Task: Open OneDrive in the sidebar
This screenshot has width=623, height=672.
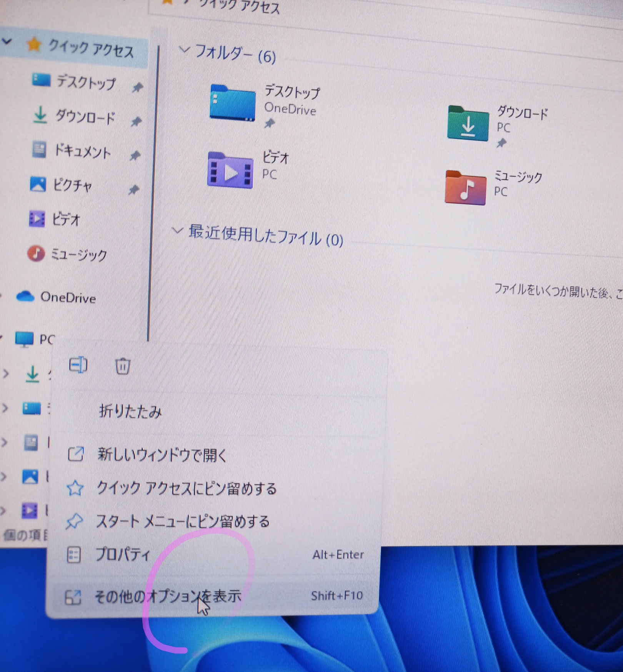Action: (x=68, y=297)
